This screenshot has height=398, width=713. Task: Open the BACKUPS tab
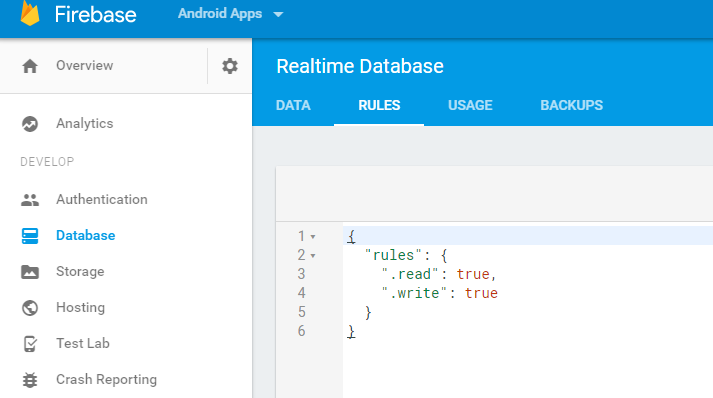(x=572, y=106)
